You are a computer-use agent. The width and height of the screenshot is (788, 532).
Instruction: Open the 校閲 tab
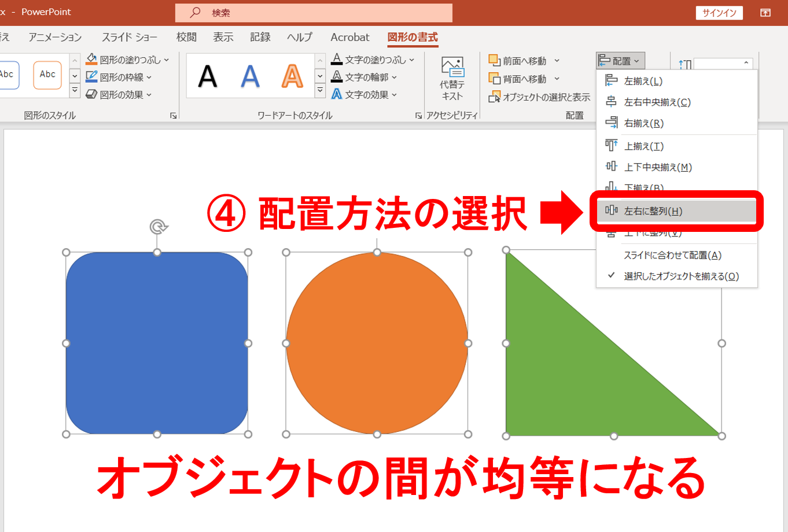coord(186,37)
